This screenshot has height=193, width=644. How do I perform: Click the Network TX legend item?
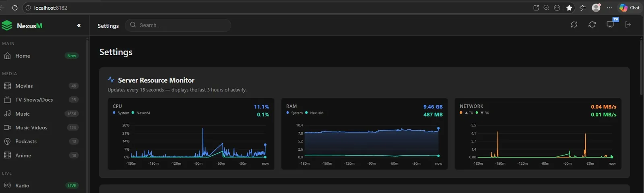(466, 113)
